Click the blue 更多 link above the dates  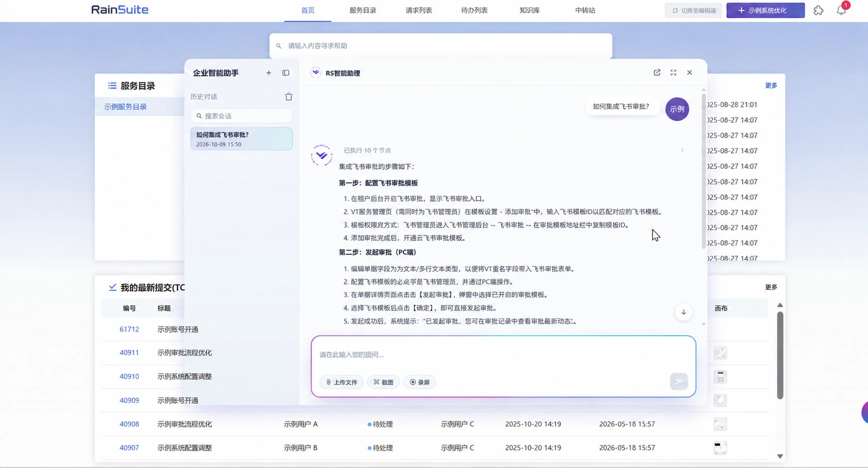click(771, 86)
